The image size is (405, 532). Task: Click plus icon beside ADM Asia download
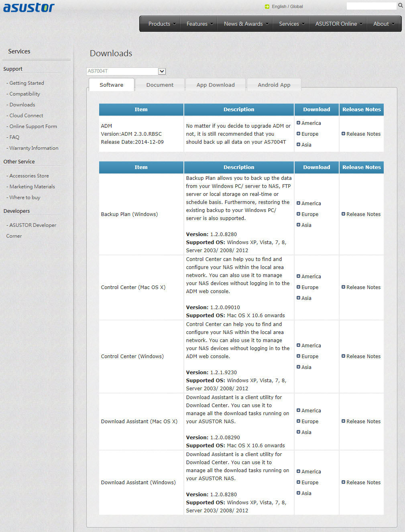(x=298, y=145)
